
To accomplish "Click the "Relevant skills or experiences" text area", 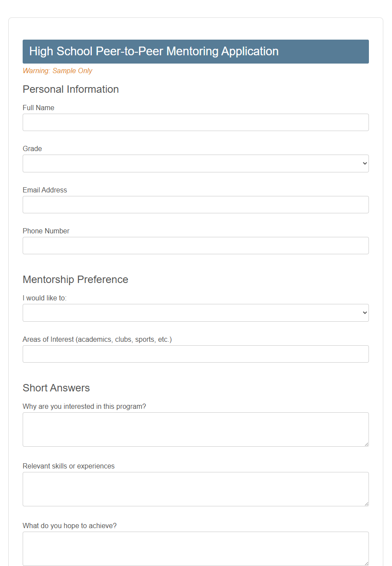I will pyautogui.click(x=196, y=489).
